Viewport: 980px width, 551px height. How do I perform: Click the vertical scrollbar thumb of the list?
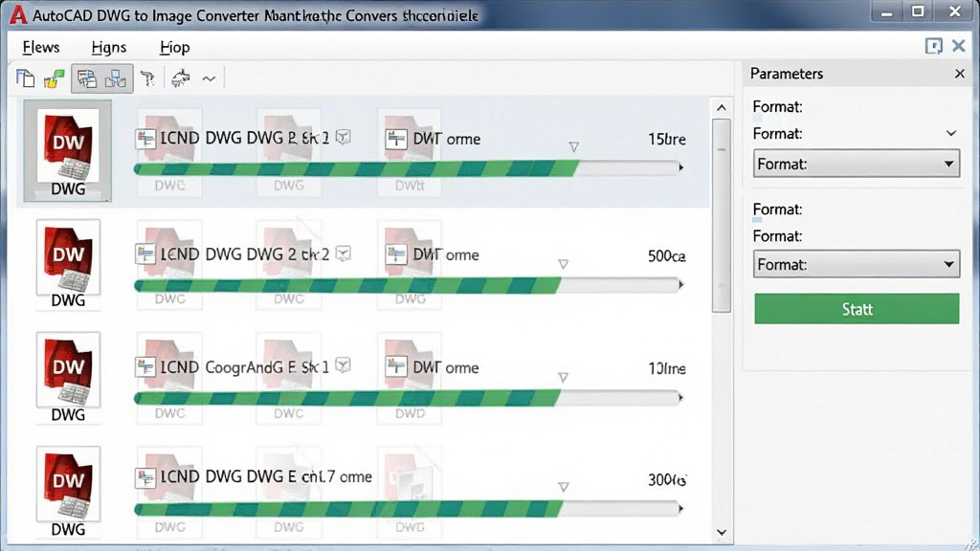pyautogui.click(x=722, y=215)
